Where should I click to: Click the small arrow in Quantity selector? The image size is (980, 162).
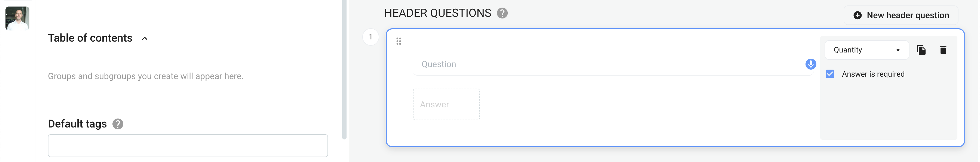click(x=898, y=50)
